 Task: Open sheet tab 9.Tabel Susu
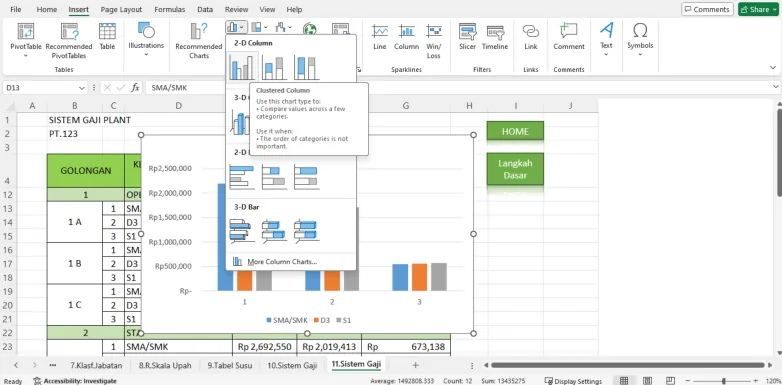pyautogui.click(x=230, y=365)
